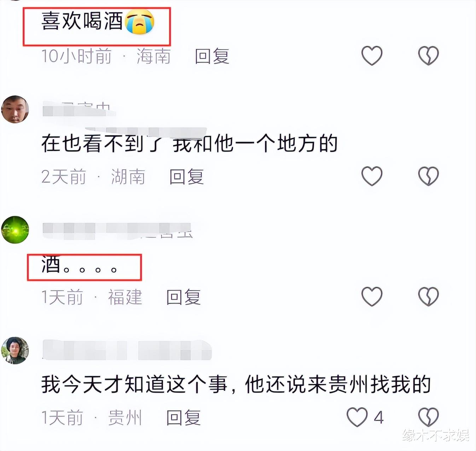
Task: Open the green glowing avatar profile
Action: pyautogui.click(x=15, y=230)
